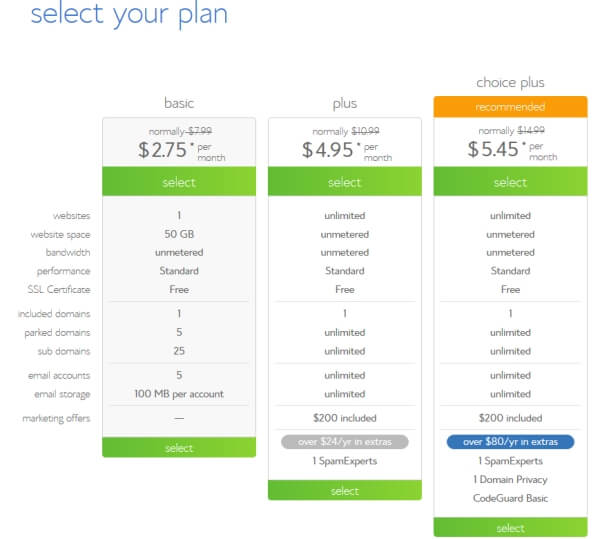The width and height of the screenshot is (600, 539).
Task: Click bottom select button under plus plan
Action: click(x=344, y=491)
